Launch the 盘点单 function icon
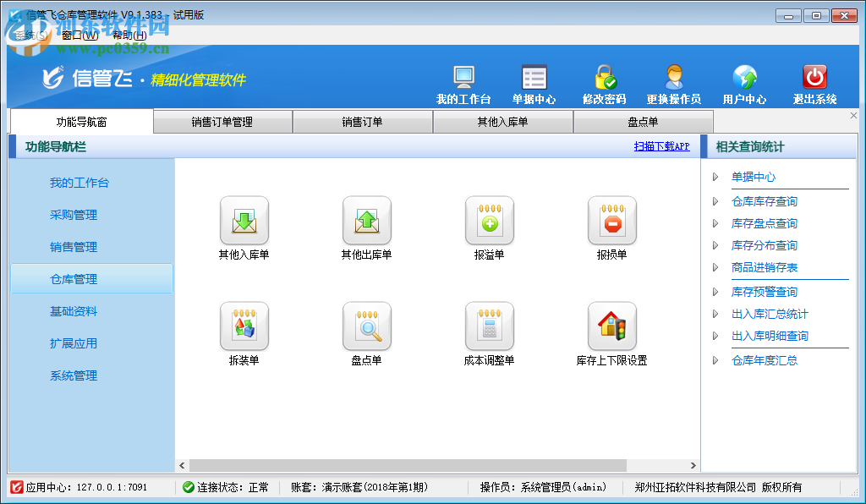 366,326
